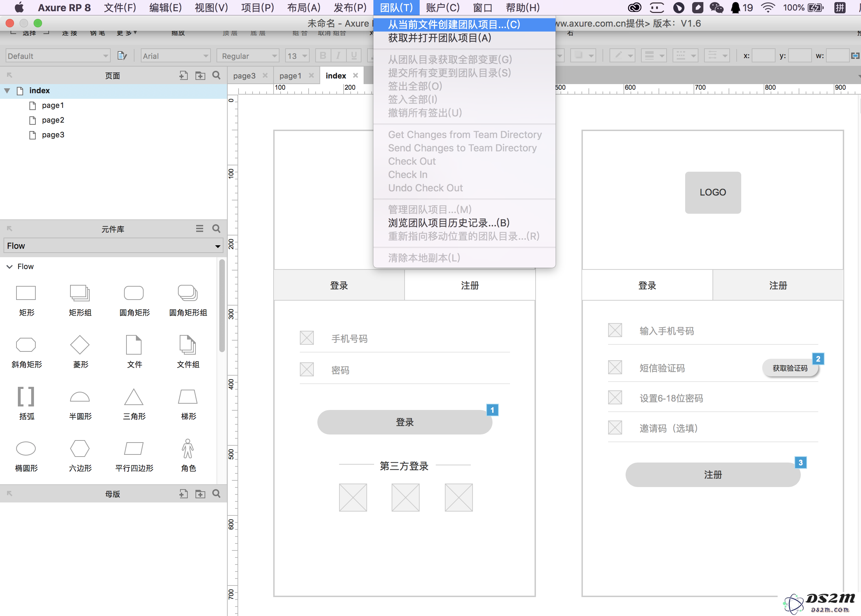Collapse the Flow category in widget library
The image size is (861, 616).
tap(9, 267)
